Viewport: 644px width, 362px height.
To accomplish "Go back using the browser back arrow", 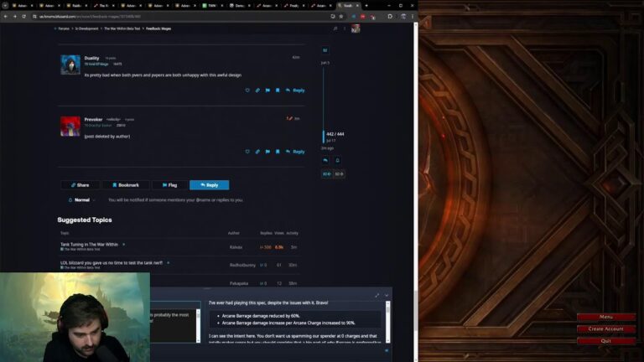I will pos(5,17).
